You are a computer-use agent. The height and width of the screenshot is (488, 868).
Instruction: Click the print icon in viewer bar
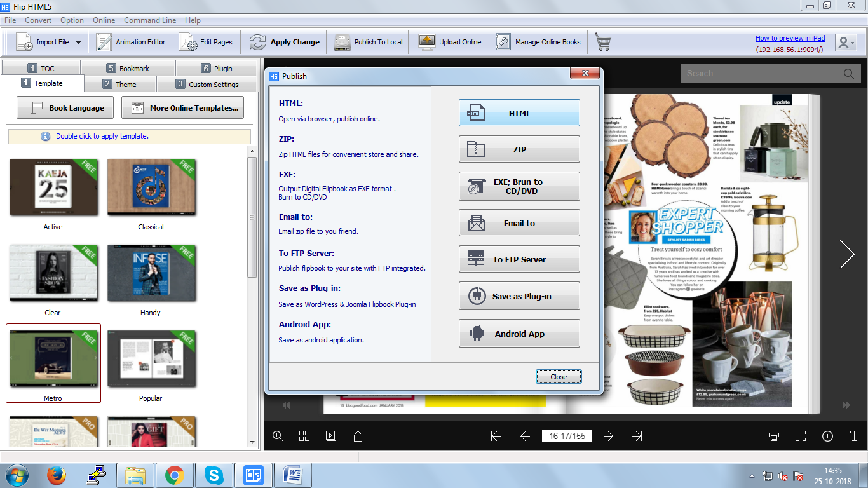pos(773,436)
